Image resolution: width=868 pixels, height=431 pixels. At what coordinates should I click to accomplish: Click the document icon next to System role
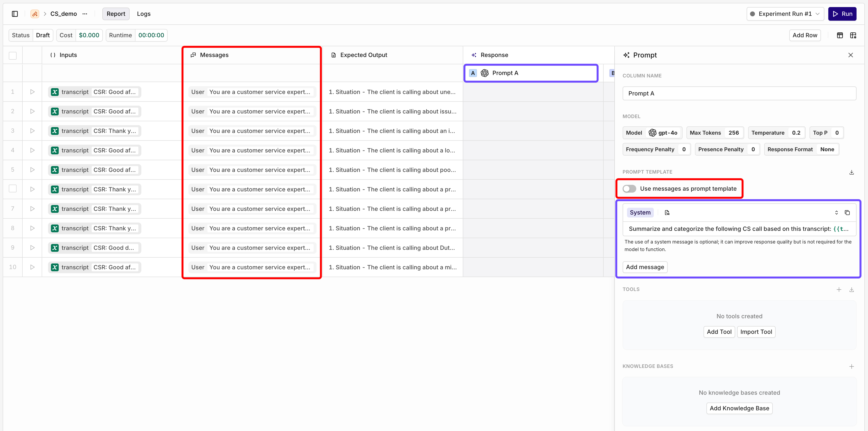pos(667,213)
